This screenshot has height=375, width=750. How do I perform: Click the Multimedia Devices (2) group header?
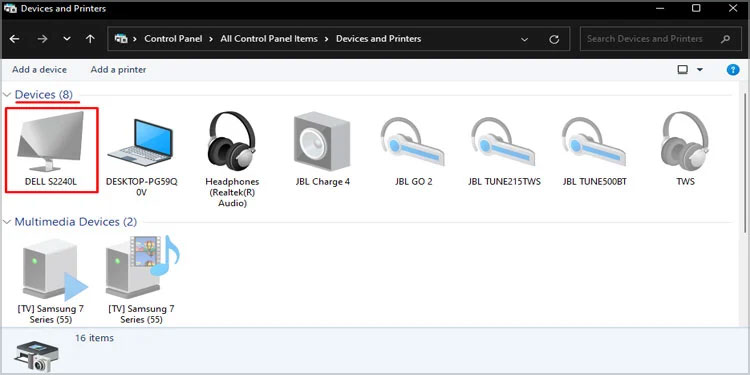(x=76, y=222)
